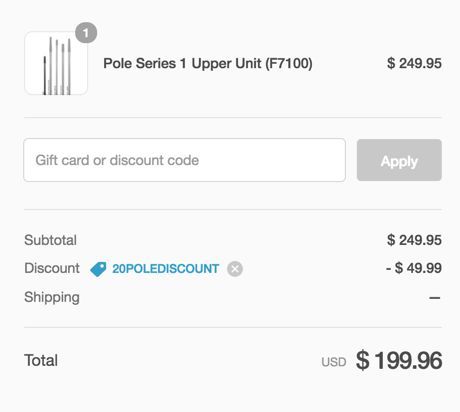Click the quantity badge showing 1
This screenshot has height=412, width=460.
(86, 33)
